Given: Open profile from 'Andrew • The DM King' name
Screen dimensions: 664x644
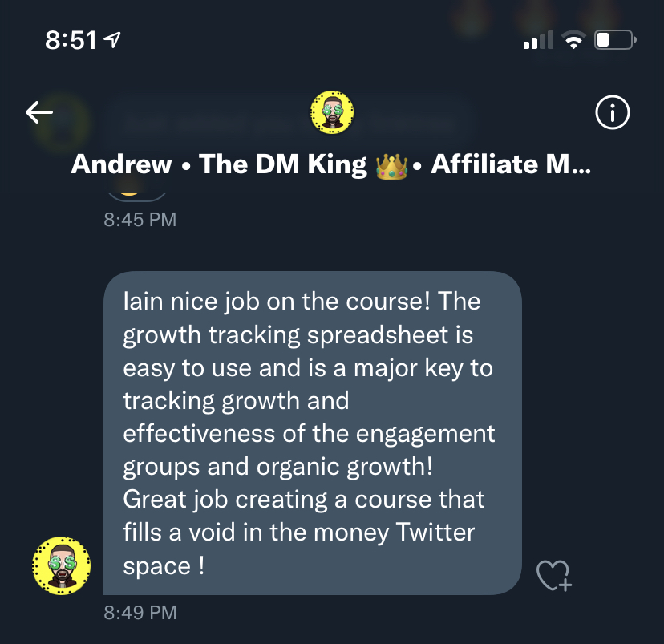Looking at the screenshot, I should pos(218,164).
